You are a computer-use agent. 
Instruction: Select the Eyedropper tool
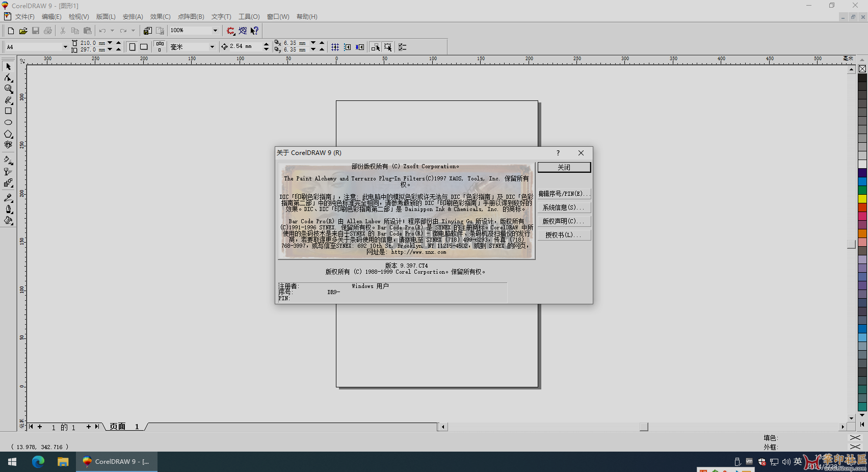(x=8, y=198)
